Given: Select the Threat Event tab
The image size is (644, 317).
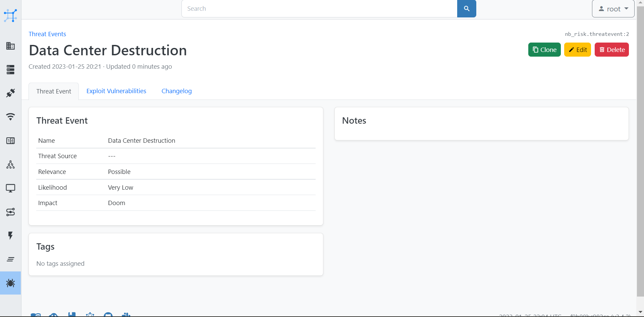Looking at the screenshot, I should click(54, 91).
